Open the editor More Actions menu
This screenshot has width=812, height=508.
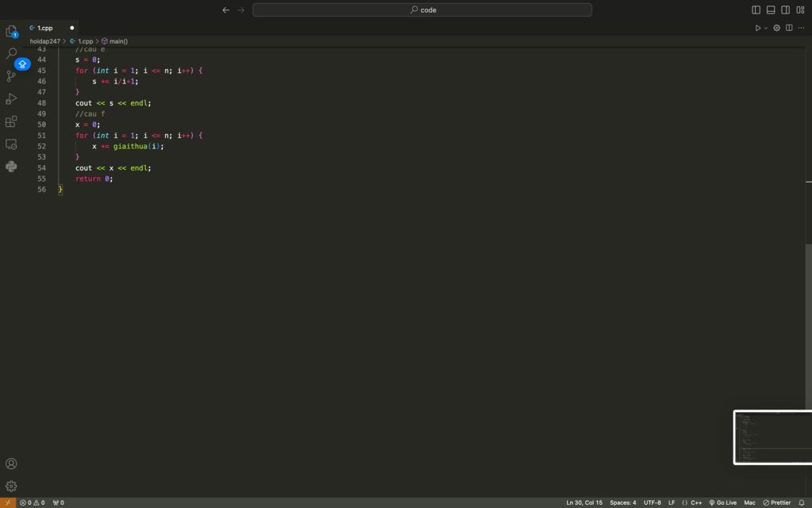801,28
